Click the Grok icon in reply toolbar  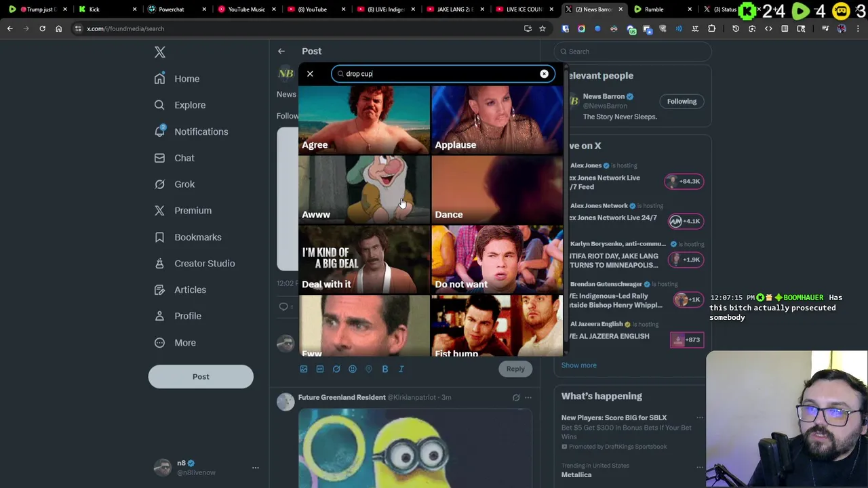336,369
